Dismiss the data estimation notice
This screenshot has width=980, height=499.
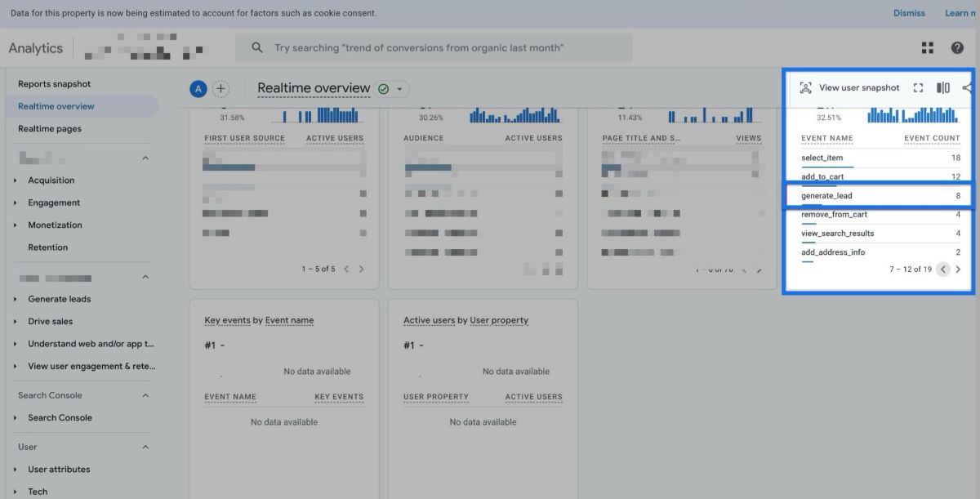(x=909, y=13)
